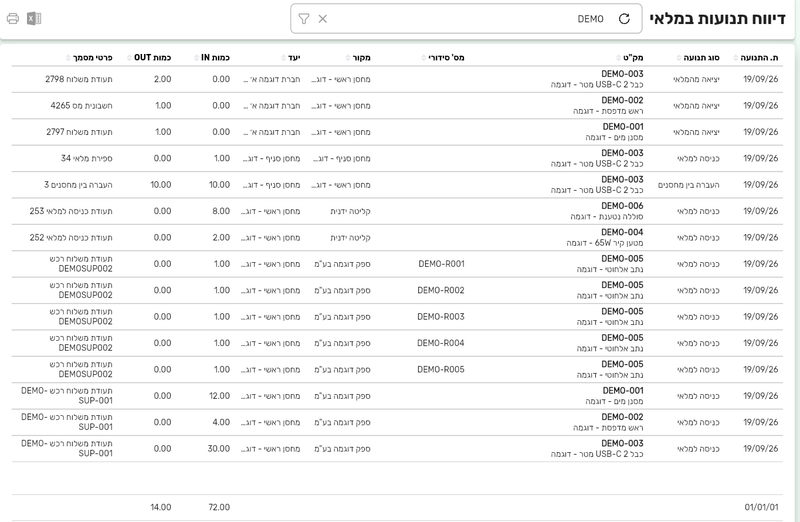800x522 pixels.
Task: Sort by כמות IN column header
Action: 212,58
